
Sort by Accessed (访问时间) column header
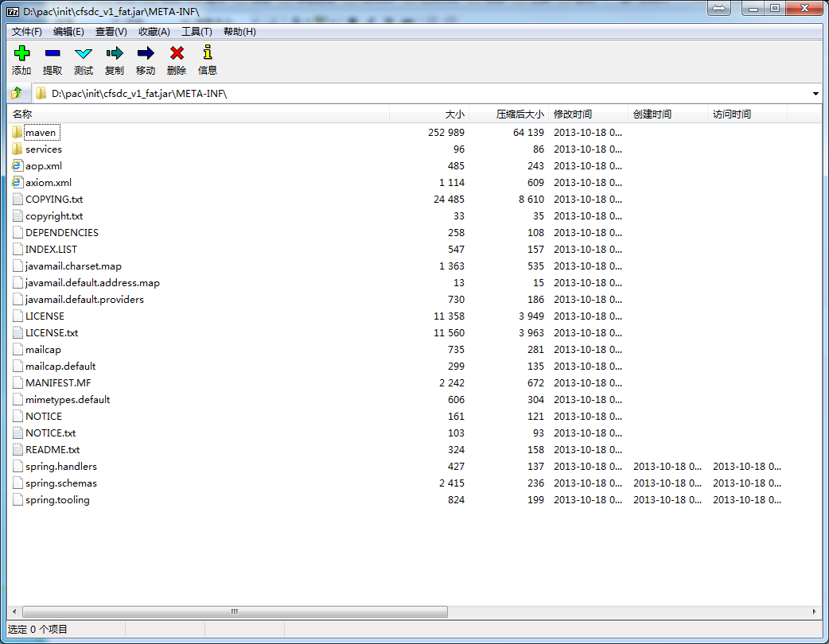point(748,114)
